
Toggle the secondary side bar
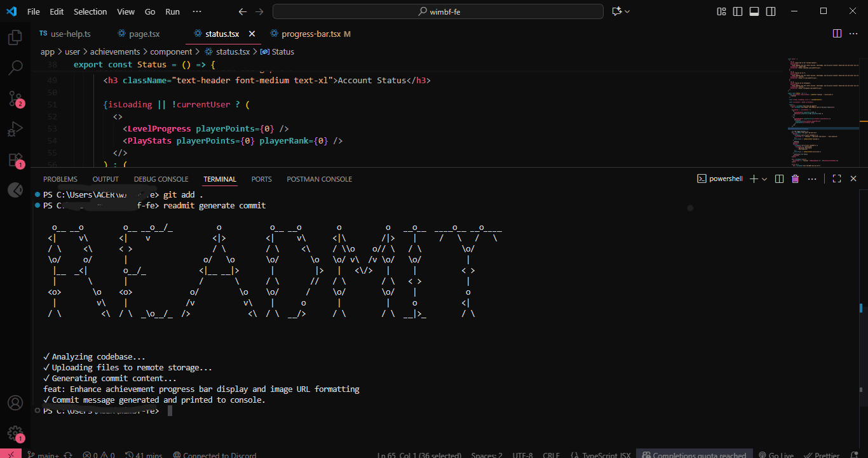tap(771, 11)
